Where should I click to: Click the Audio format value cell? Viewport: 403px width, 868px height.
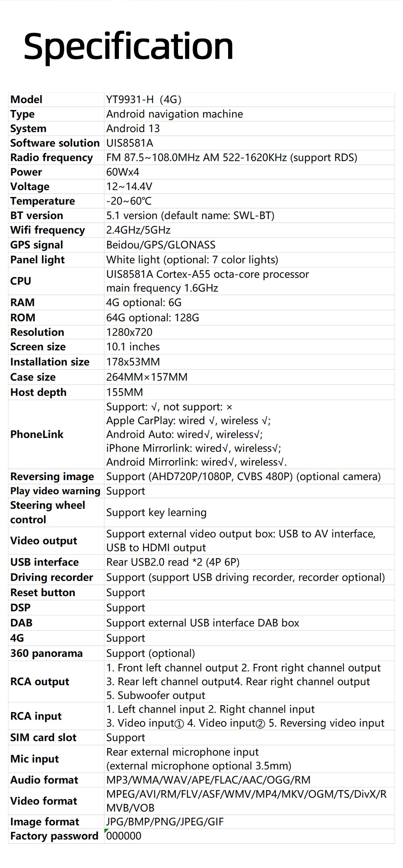click(x=208, y=780)
